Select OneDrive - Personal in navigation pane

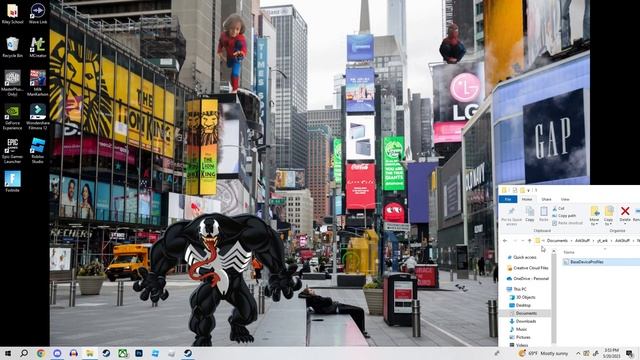point(528,279)
